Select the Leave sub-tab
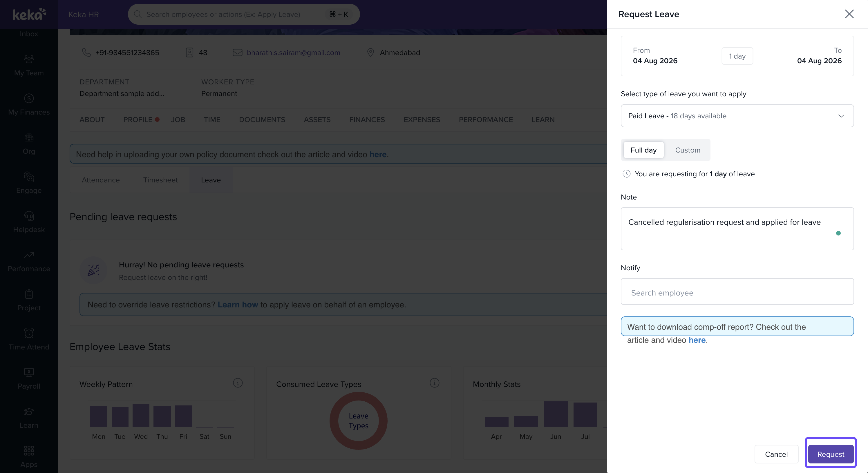This screenshot has height=473, width=868. (211, 180)
